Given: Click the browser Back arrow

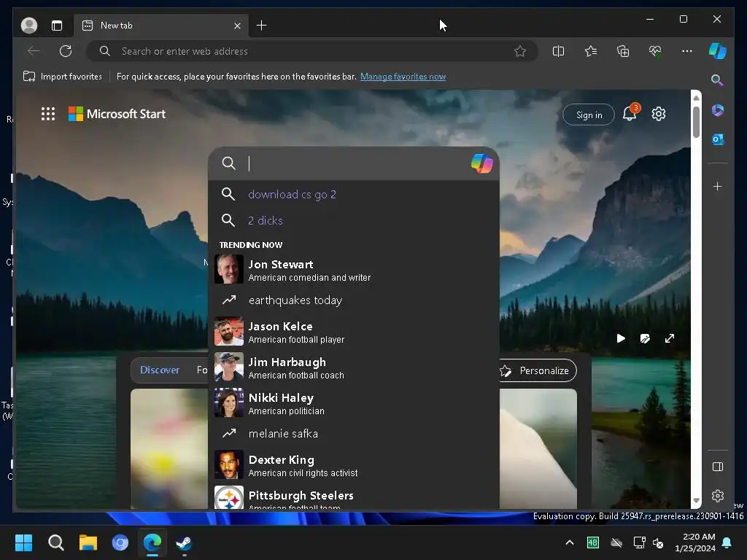Looking at the screenshot, I should 34,51.
